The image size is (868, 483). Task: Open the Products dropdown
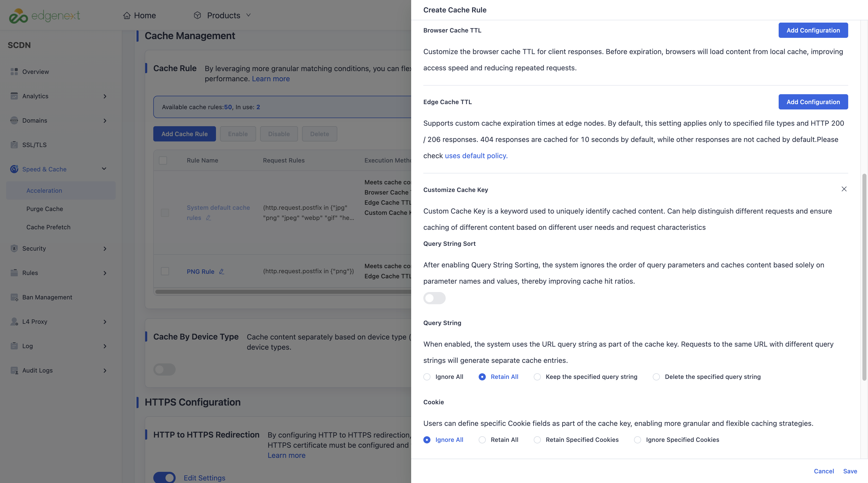point(222,15)
